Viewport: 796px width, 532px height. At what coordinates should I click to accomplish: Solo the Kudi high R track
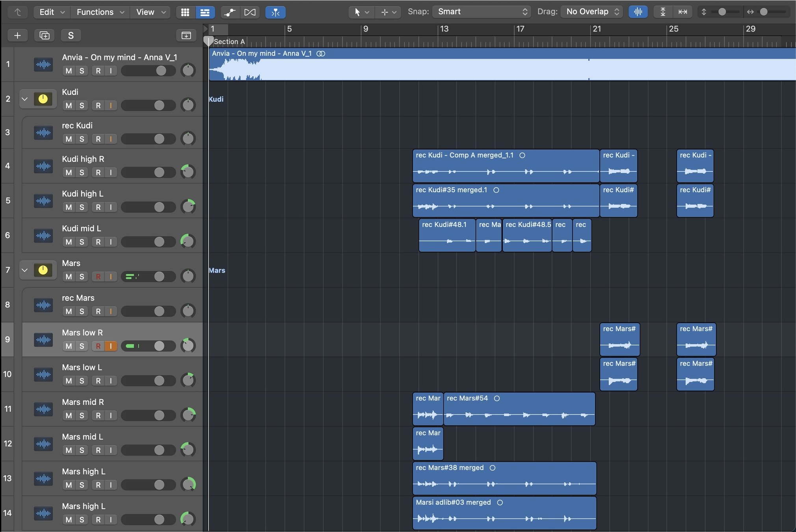[82, 173]
